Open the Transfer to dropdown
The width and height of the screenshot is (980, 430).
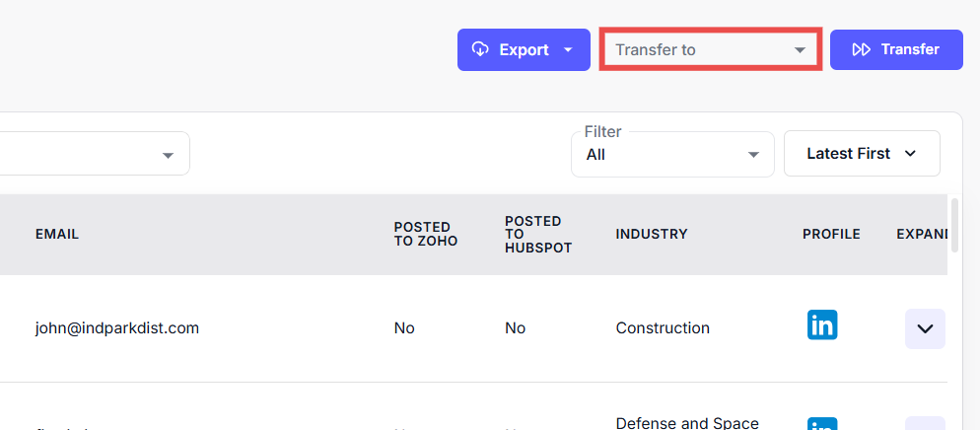tap(710, 49)
